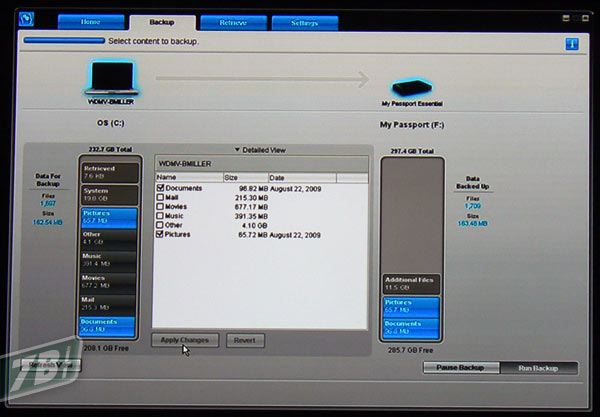Click the WDMV-BMILLER list header

pos(262,164)
